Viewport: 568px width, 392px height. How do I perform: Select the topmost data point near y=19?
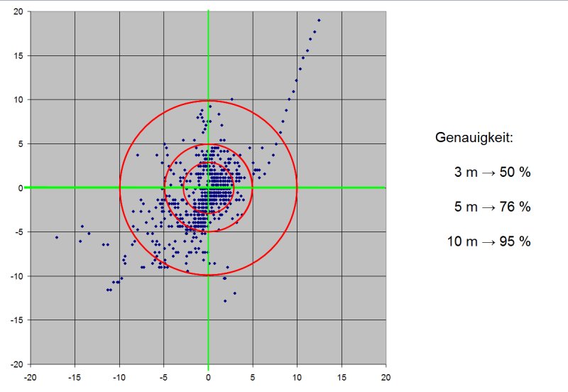319,21
